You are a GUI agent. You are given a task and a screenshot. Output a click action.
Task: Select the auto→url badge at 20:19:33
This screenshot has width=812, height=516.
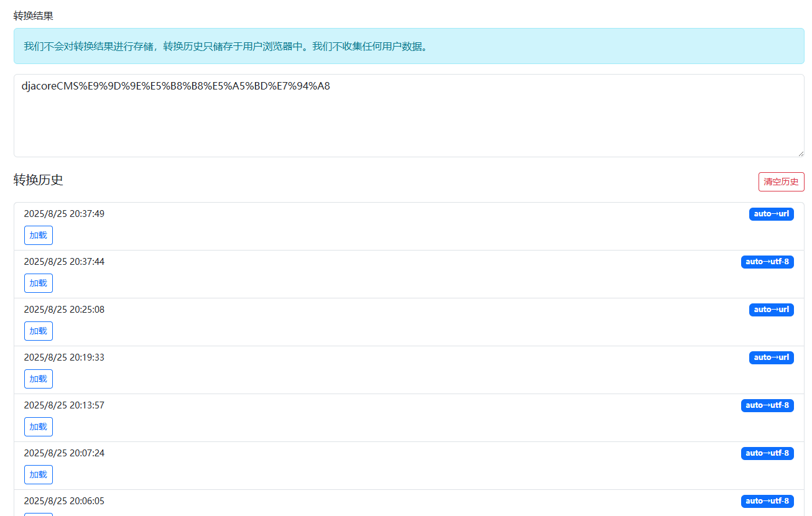771,357
